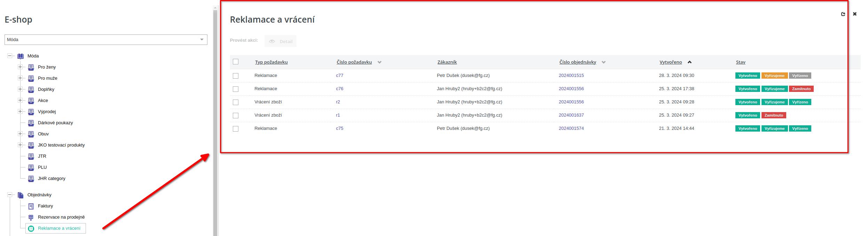The image size is (868, 236).
Task: Toggle the select-all checkbox in table header
Action: [236, 62]
